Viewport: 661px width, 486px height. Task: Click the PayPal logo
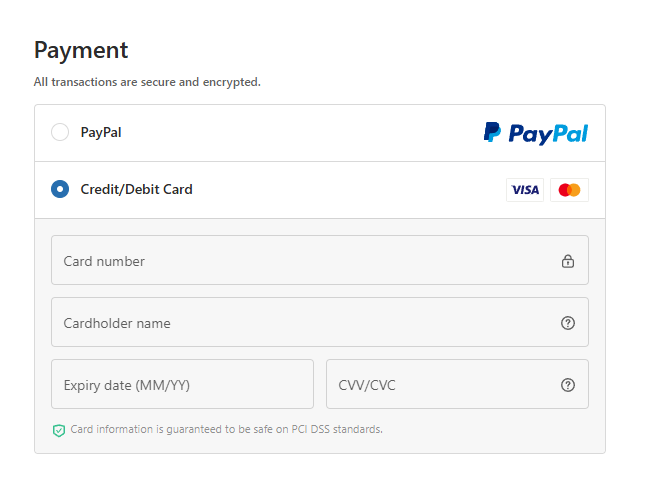pyautogui.click(x=536, y=133)
